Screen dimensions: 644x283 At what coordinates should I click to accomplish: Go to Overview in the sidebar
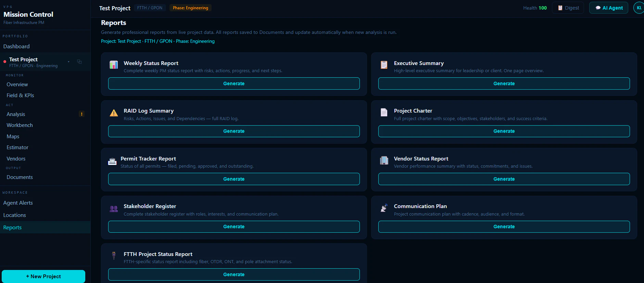(17, 85)
